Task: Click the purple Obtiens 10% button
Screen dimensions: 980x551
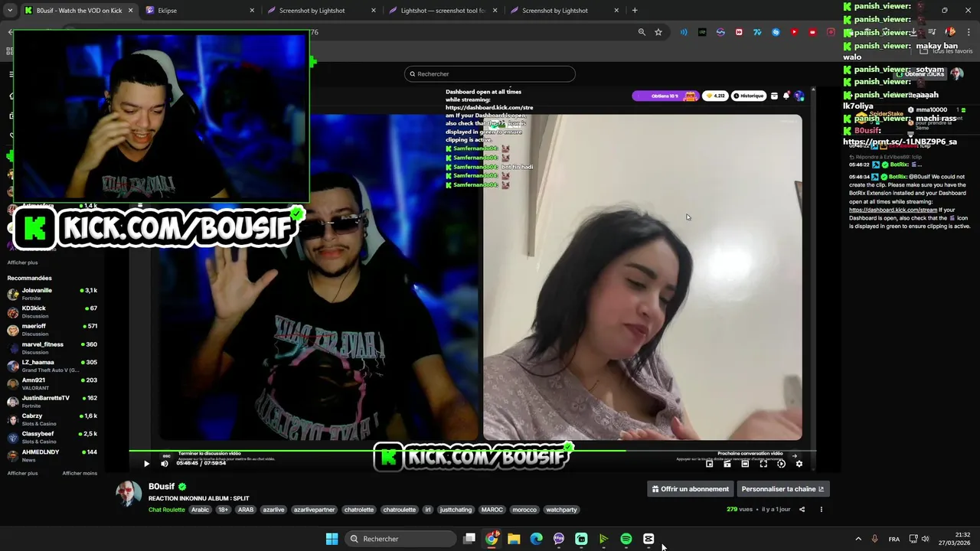Action: click(x=665, y=96)
